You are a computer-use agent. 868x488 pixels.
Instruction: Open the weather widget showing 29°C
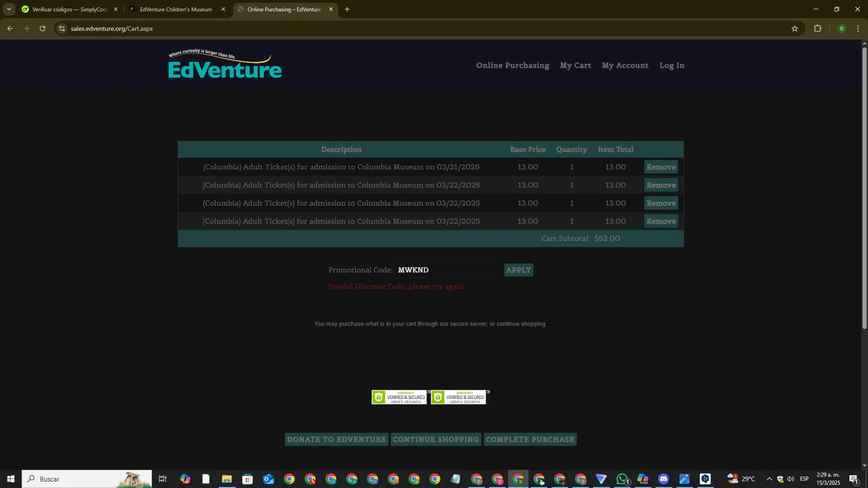[741, 479]
